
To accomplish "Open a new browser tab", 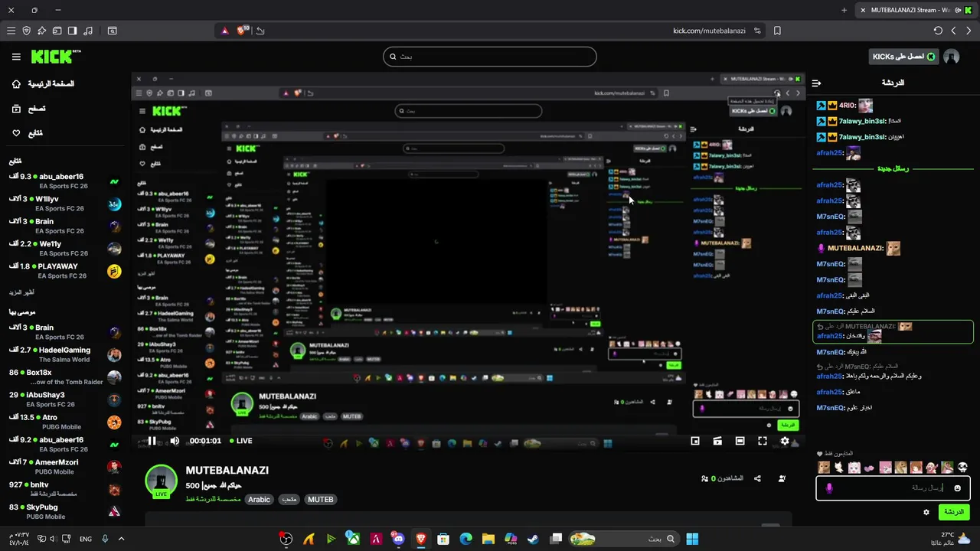I will 844,10.
